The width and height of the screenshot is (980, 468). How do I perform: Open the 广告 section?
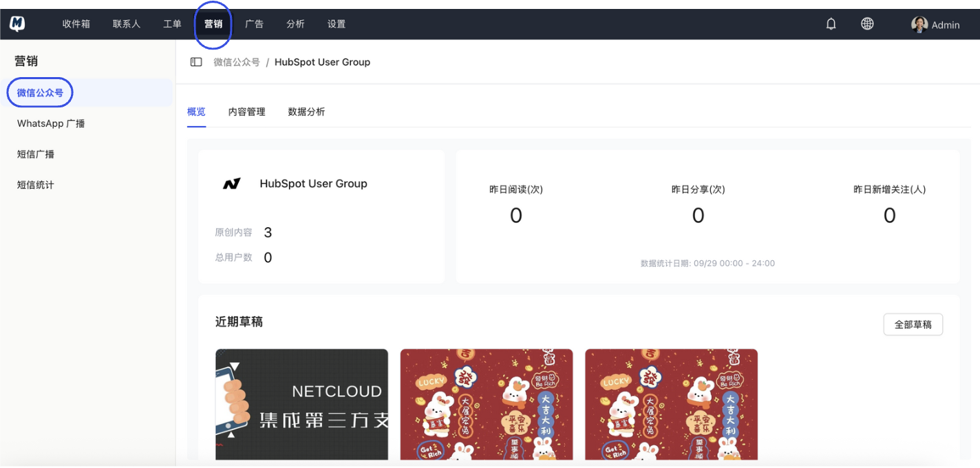[x=254, y=23]
